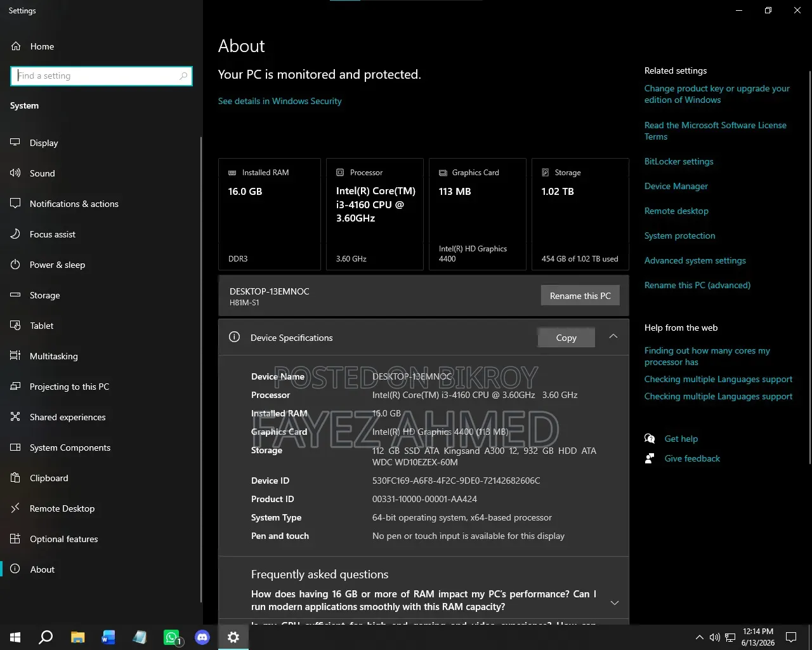The width and height of the screenshot is (812, 650).
Task: Open the Windows Start menu
Action: coord(15,637)
